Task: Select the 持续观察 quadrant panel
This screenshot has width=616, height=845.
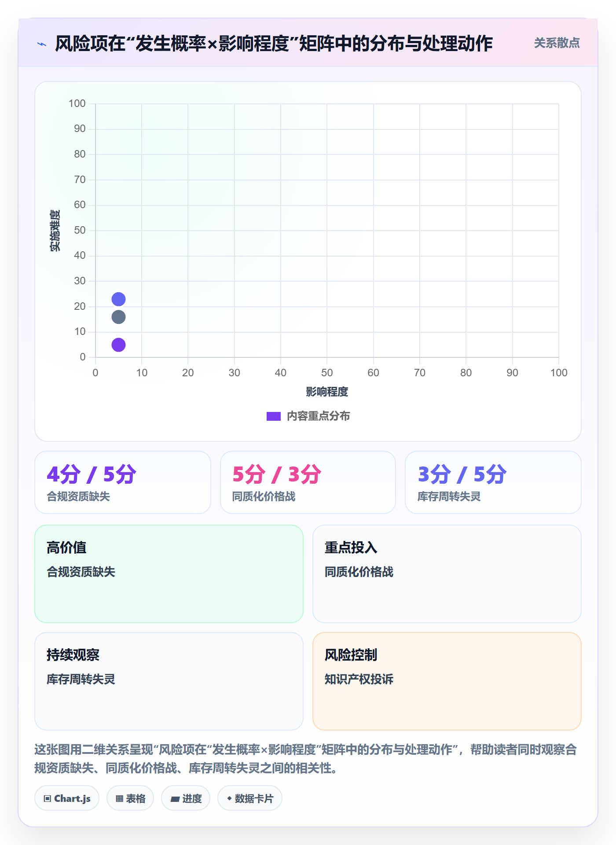Action: pos(169,681)
